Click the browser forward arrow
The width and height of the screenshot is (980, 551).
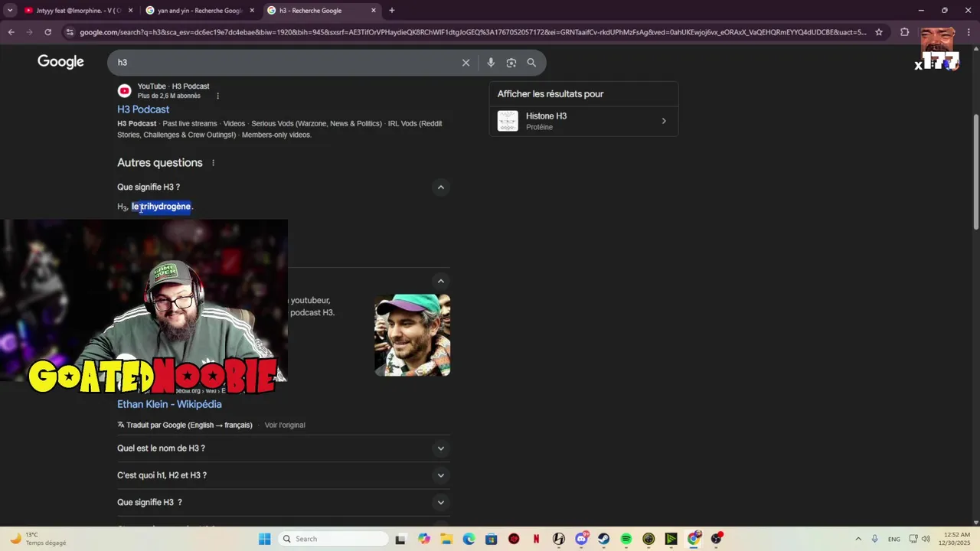(x=30, y=32)
